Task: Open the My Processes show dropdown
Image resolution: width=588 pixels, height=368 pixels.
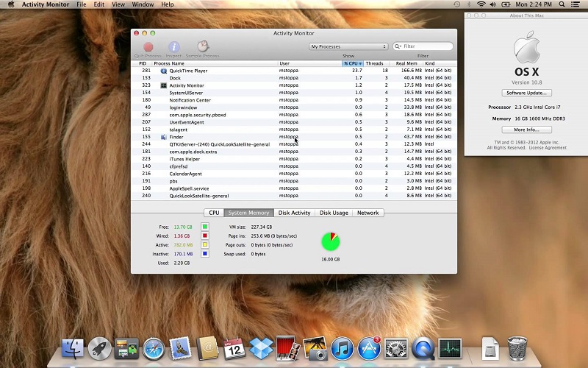Action: click(x=348, y=46)
